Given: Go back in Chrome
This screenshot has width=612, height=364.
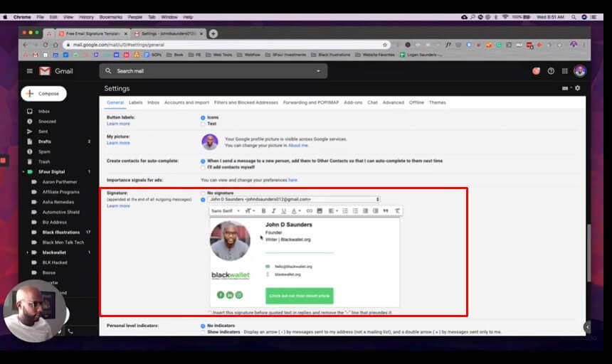Looking at the screenshot, I should pyautogui.click(x=26, y=45).
